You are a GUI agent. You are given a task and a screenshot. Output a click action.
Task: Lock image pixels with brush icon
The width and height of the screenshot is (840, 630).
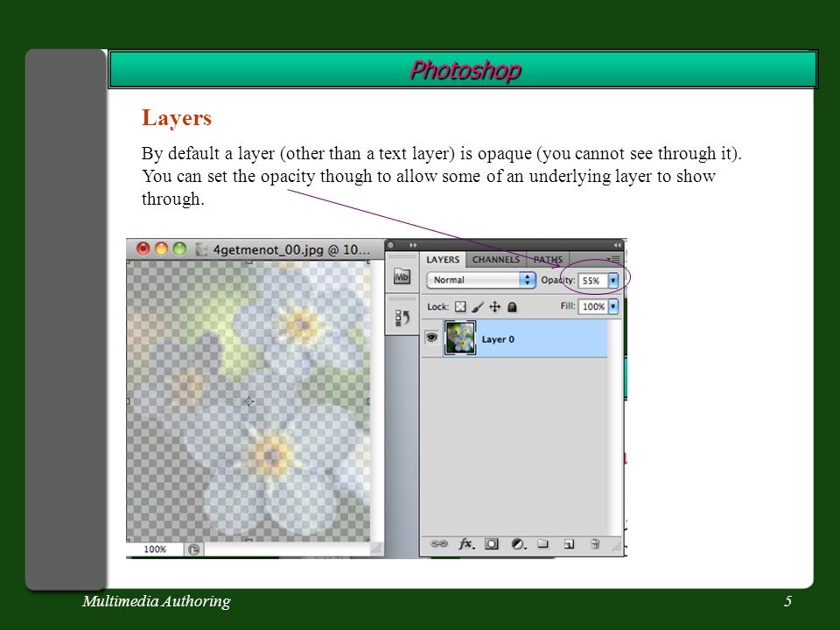tap(478, 306)
